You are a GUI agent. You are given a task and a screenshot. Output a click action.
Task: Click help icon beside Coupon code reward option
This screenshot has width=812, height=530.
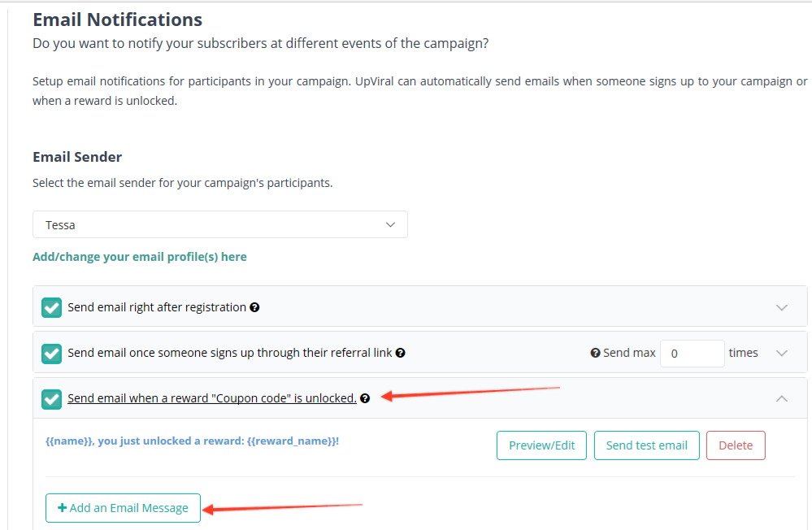pyautogui.click(x=365, y=398)
